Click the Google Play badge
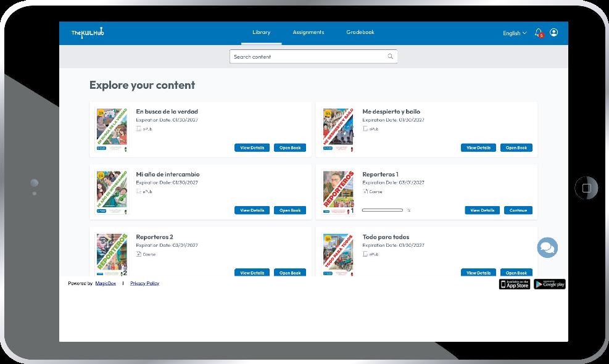609x364 pixels. click(550, 284)
